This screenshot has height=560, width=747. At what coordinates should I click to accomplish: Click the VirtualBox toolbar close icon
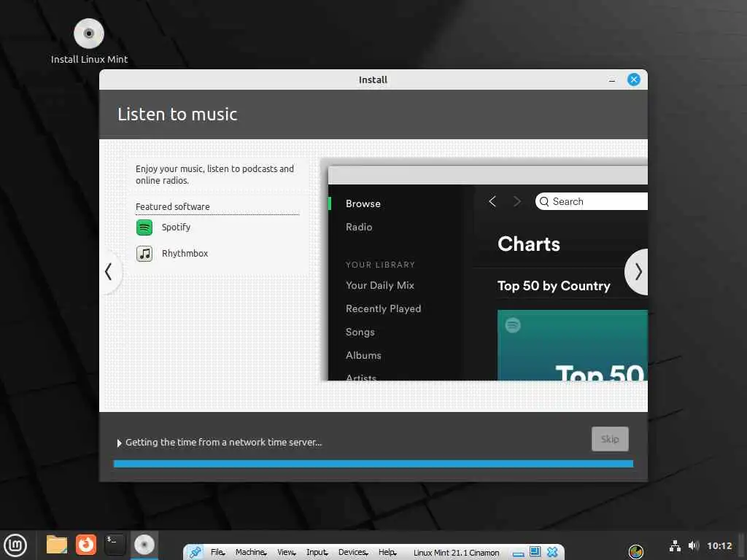552,552
